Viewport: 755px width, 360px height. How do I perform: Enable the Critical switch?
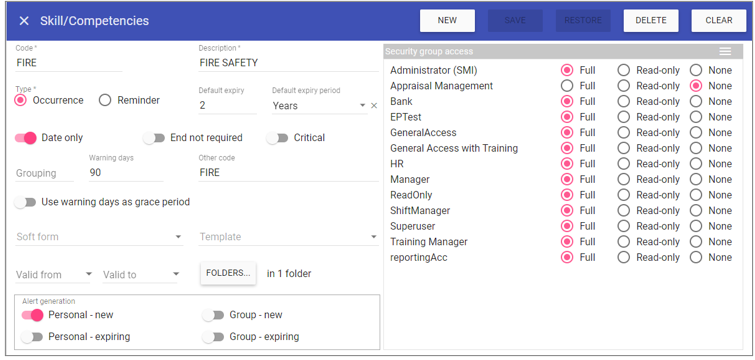tap(277, 138)
